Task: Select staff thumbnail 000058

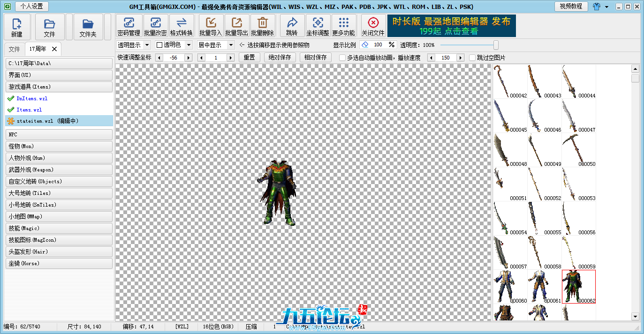Action: pyautogui.click(x=545, y=252)
